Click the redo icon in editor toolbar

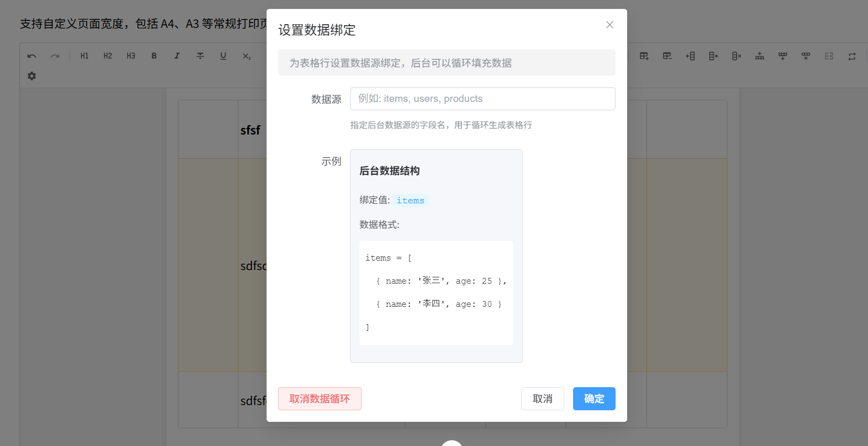click(55, 56)
